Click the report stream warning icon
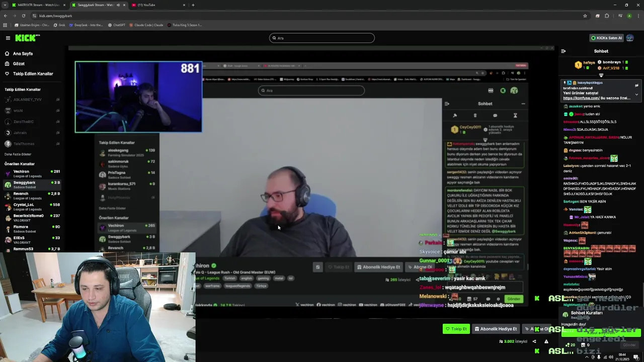644x362 pixels. point(546,341)
